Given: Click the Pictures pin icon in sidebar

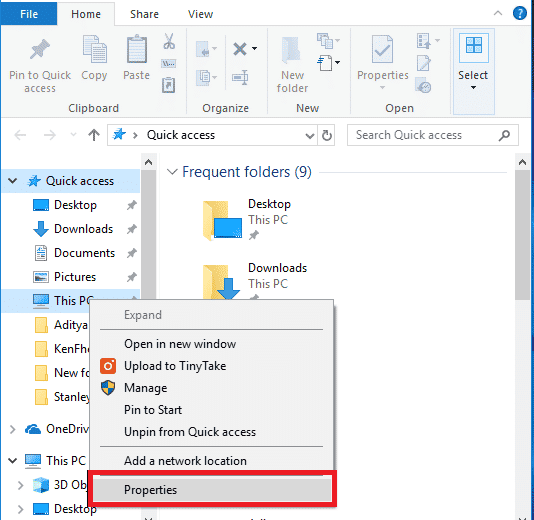Looking at the screenshot, I should (131, 277).
